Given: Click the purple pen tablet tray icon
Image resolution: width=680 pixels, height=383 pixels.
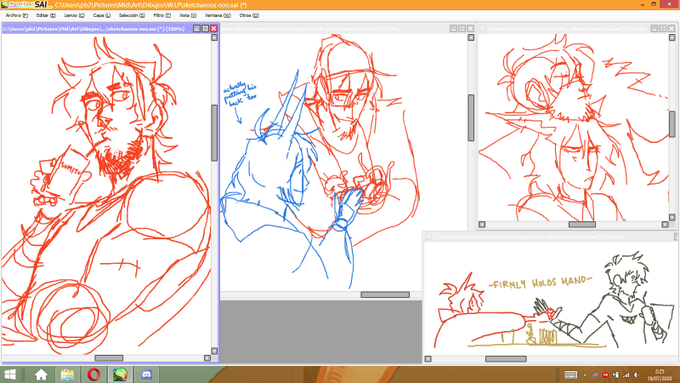Looking at the screenshot, I should (x=595, y=375).
